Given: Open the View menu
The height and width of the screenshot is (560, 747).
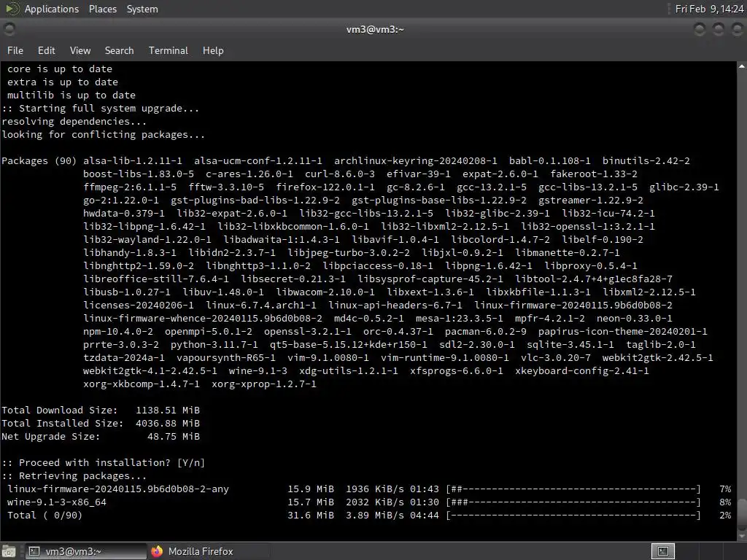Looking at the screenshot, I should pos(80,50).
